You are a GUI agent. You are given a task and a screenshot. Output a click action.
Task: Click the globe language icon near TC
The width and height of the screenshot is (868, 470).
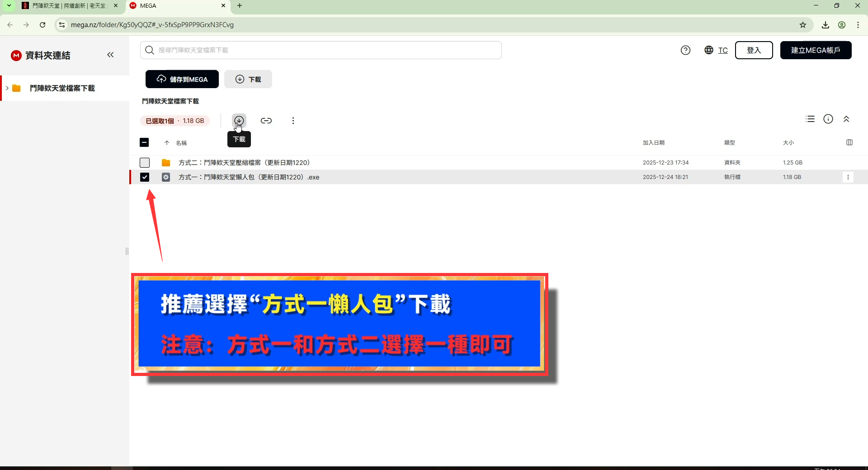[708, 50]
